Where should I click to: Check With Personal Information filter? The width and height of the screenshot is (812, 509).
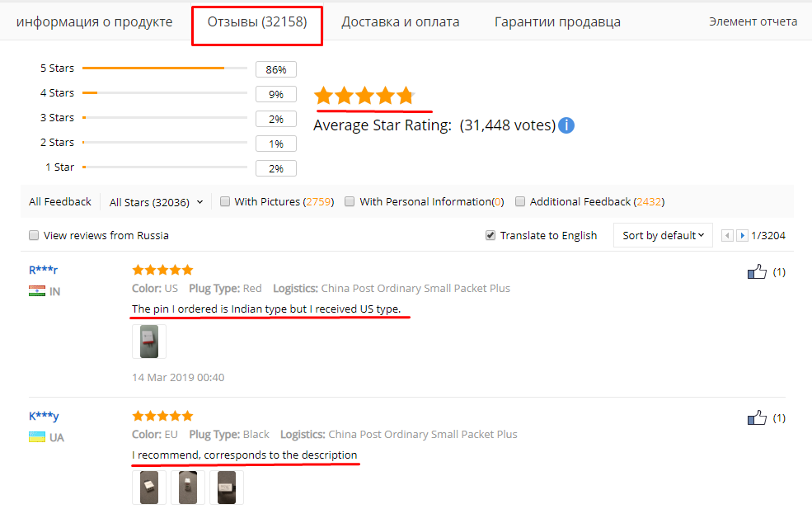tap(350, 201)
